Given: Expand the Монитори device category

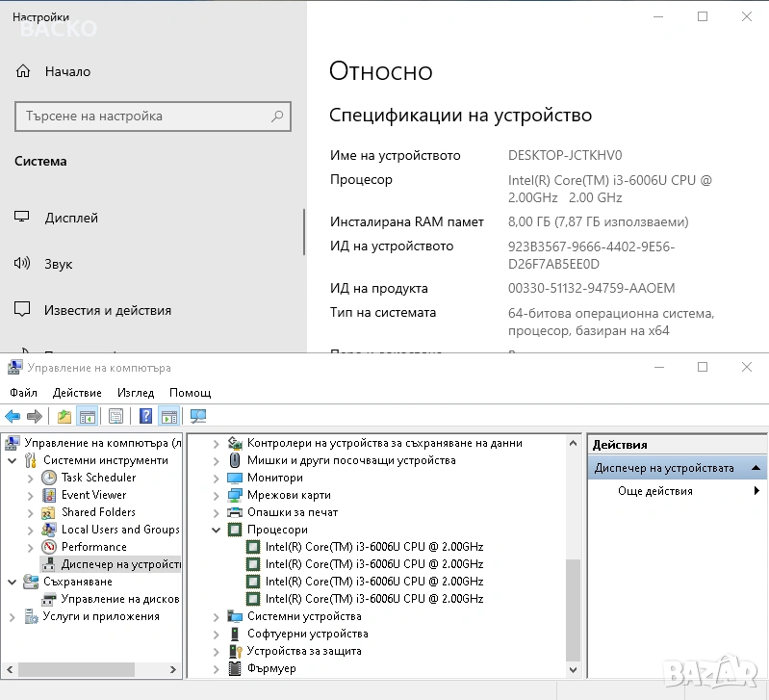Looking at the screenshot, I should [x=216, y=478].
